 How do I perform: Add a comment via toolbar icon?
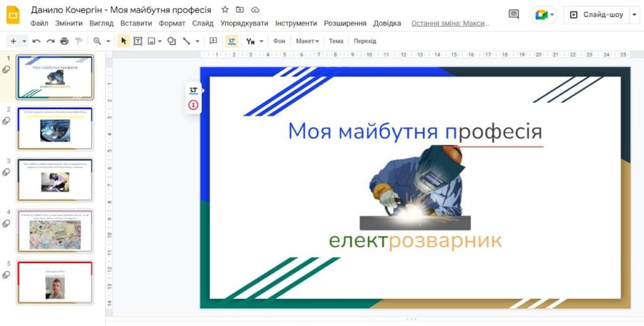tap(213, 41)
